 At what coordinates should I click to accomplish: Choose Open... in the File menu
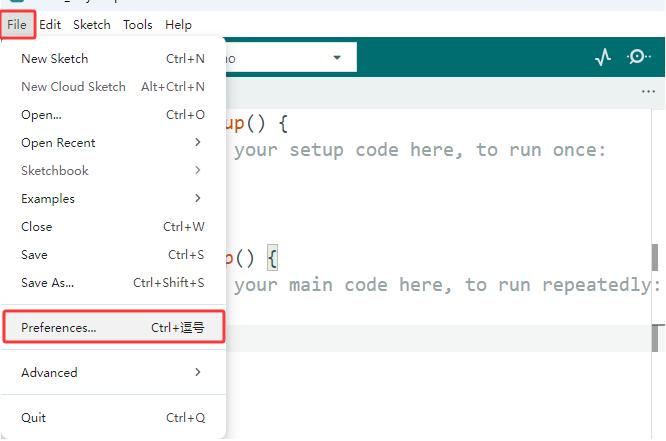[113, 115]
